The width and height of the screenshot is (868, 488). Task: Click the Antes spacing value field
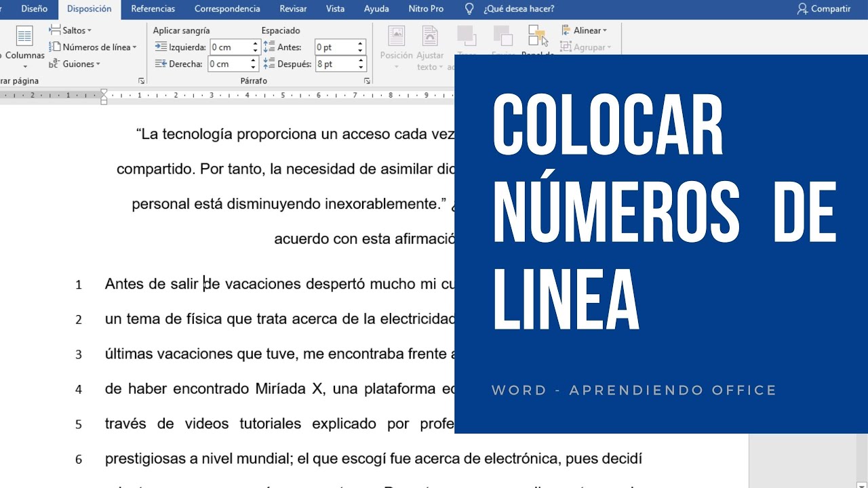[x=335, y=47]
